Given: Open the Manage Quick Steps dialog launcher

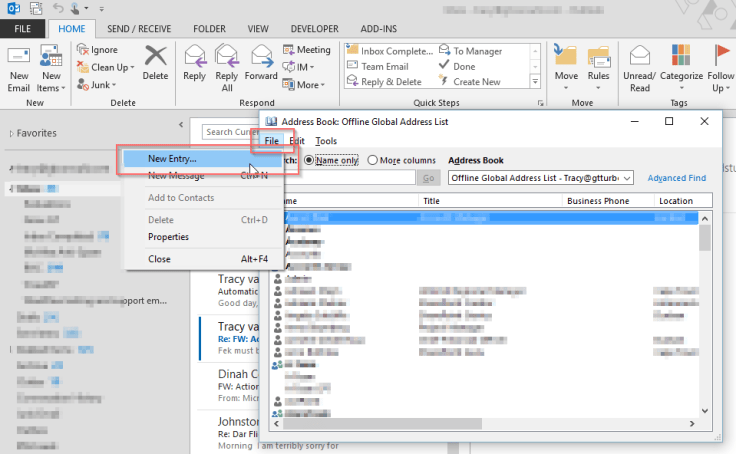Looking at the screenshot, I should [x=540, y=103].
